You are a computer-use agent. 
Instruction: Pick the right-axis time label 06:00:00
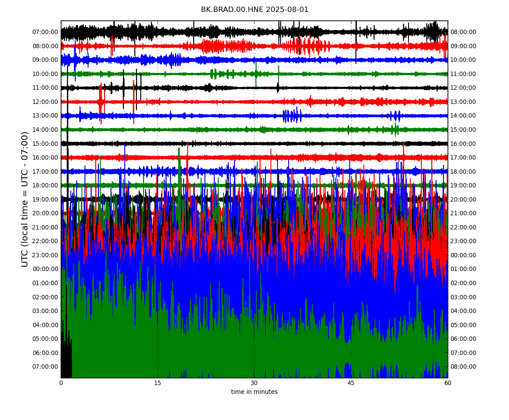click(463, 339)
